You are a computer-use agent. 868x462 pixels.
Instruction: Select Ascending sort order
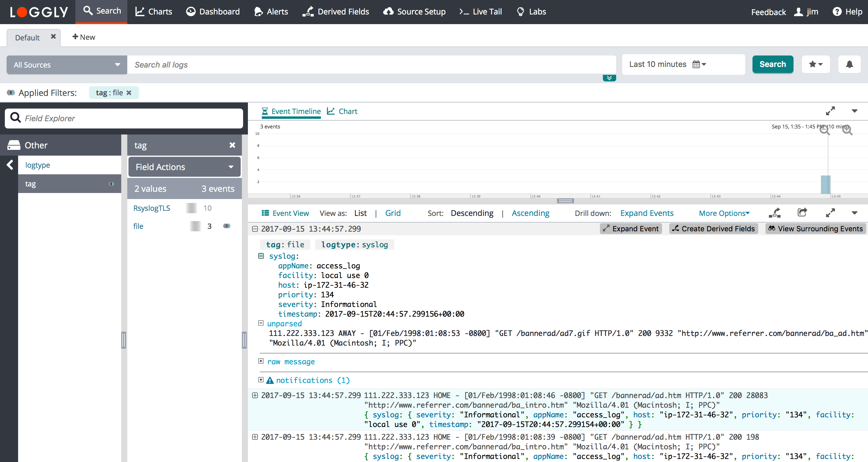click(x=530, y=213)
